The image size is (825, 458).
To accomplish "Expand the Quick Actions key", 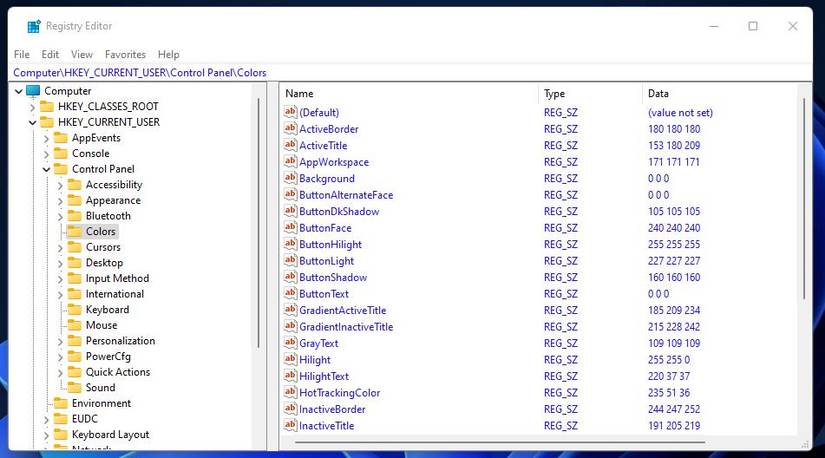I will (60, 373).
